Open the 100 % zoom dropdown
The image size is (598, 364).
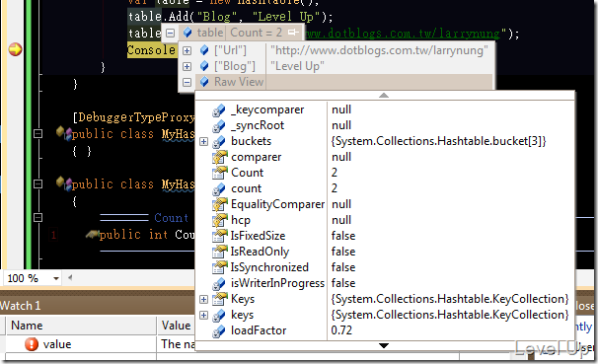point(56,278)
